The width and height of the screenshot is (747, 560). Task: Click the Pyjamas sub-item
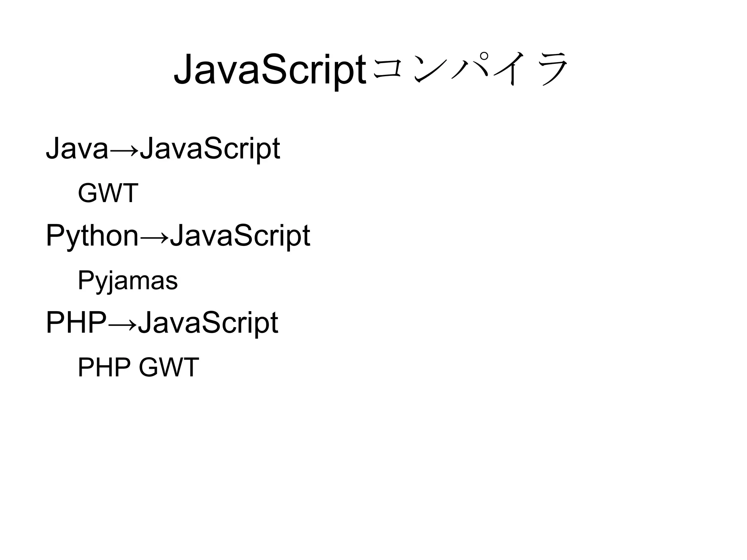coord(128,281)
